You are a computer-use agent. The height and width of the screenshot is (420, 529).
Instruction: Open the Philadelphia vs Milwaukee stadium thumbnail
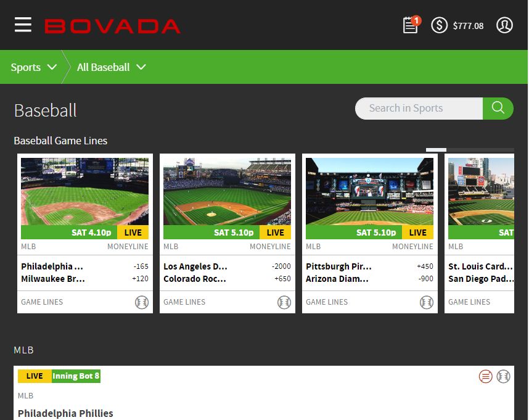(84, 191)
